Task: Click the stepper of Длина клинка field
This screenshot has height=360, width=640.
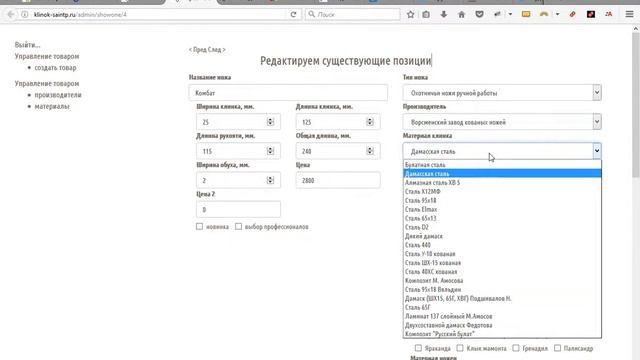Action: point(370,122)
